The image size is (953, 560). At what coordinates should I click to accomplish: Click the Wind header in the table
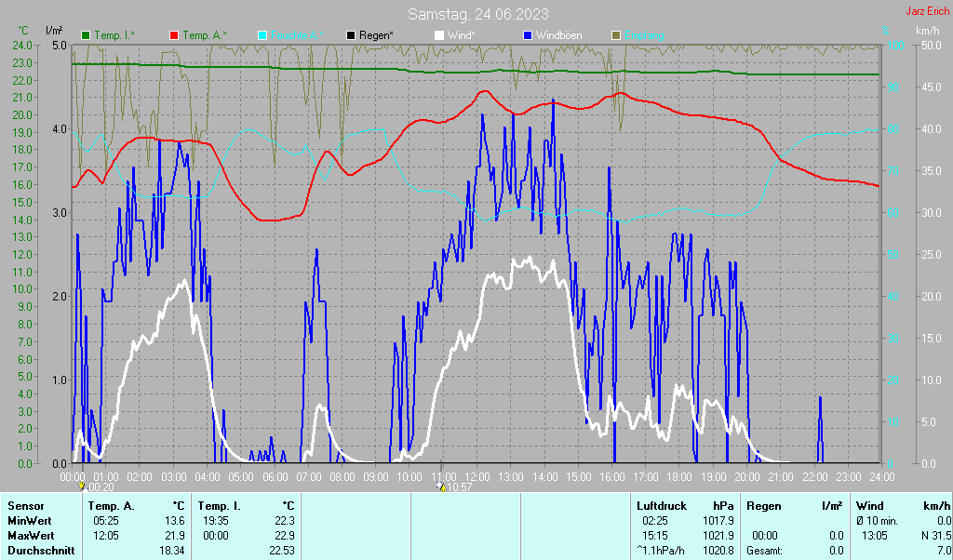click(869, 505)
